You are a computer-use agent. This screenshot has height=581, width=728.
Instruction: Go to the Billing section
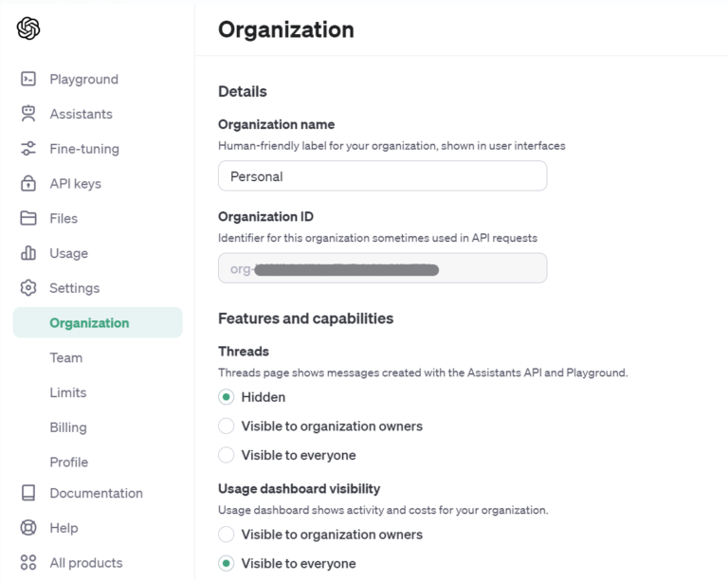click(68, 427)
